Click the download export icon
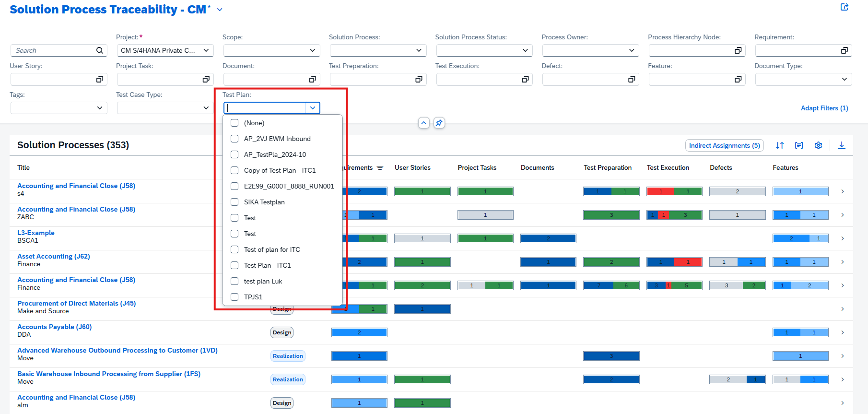This screenshot has width=868, height=414. 841,145
